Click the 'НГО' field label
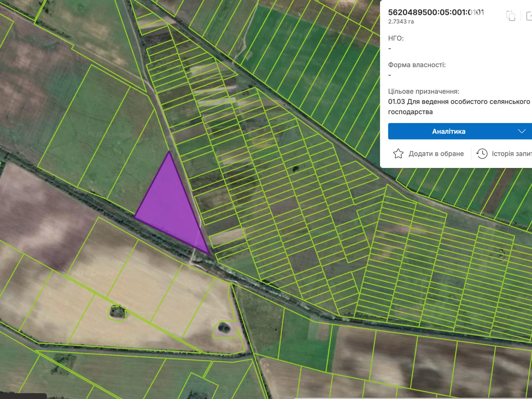The height and width of the screenshot is (399, 532). click(x=396, y=38)
